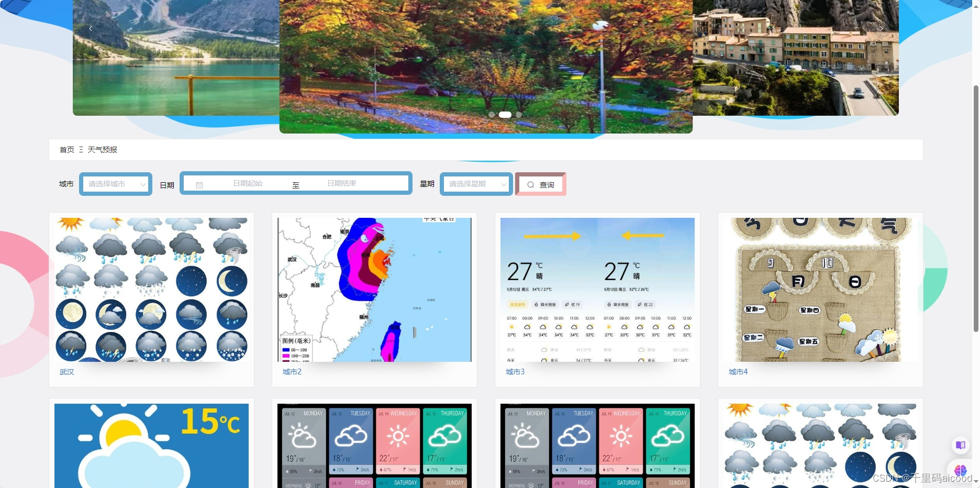
Task: Click the carousel next arrow
Action: 881,29
